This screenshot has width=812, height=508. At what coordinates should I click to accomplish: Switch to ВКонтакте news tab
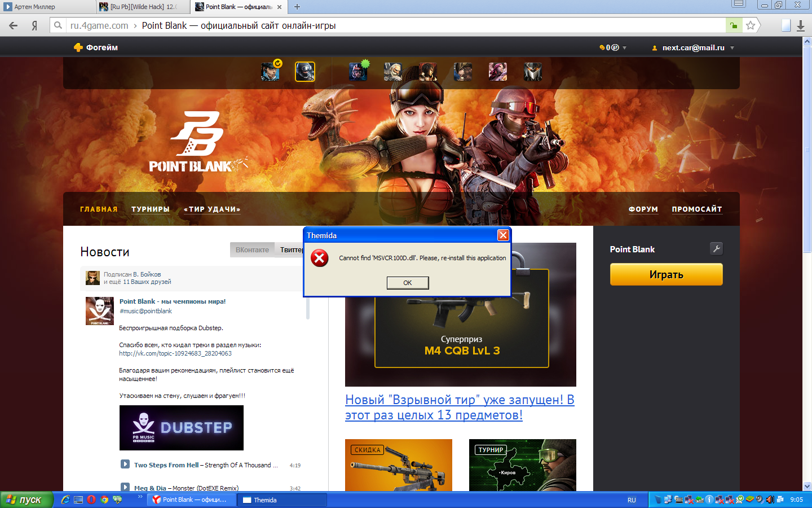[x=252, y=249]
